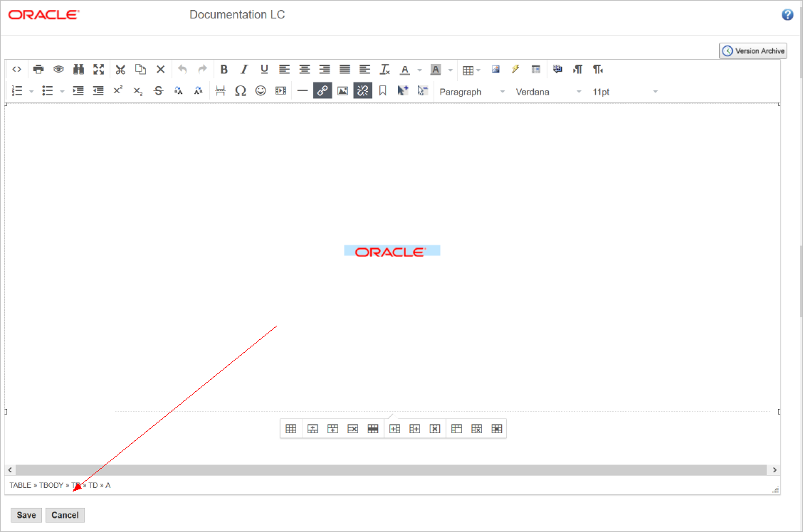Apply subscript formatting
Screen dimensions: 803x532
(138, 91)
